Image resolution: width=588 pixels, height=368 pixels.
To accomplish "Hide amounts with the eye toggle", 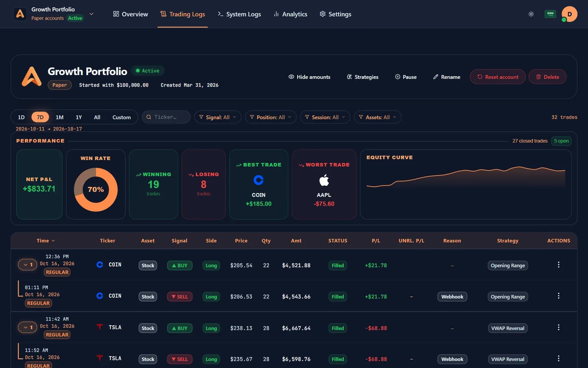I will point(309,77).
